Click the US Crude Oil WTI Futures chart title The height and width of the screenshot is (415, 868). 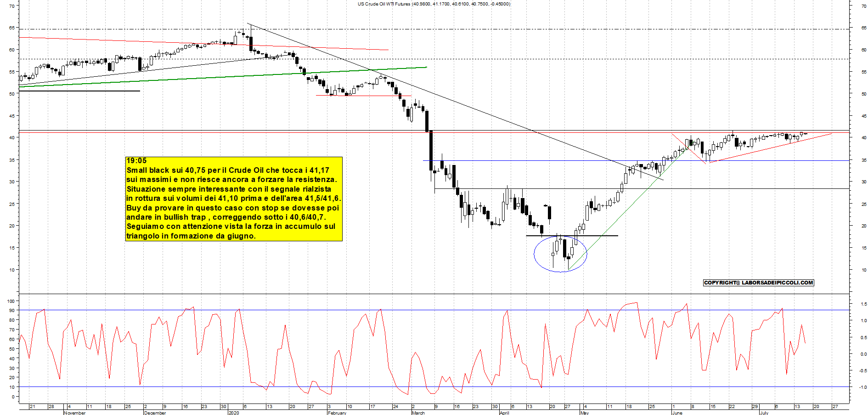434,4
